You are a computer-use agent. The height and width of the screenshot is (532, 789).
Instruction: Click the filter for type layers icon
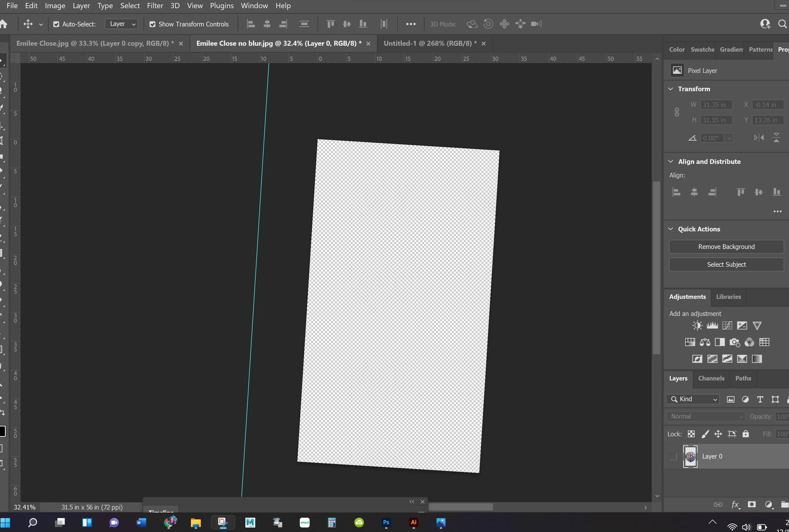(760, 399)
